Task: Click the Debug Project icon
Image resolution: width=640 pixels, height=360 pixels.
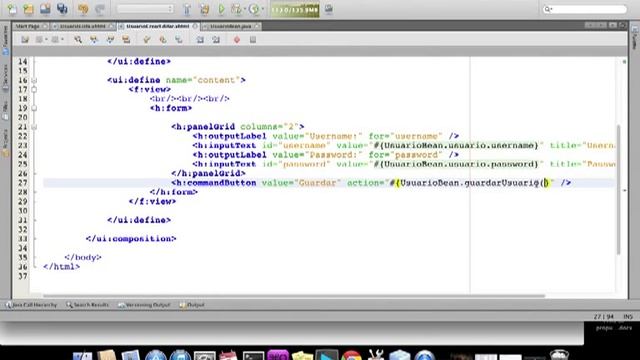Action: pyautogui.click(x=236, y=9)
